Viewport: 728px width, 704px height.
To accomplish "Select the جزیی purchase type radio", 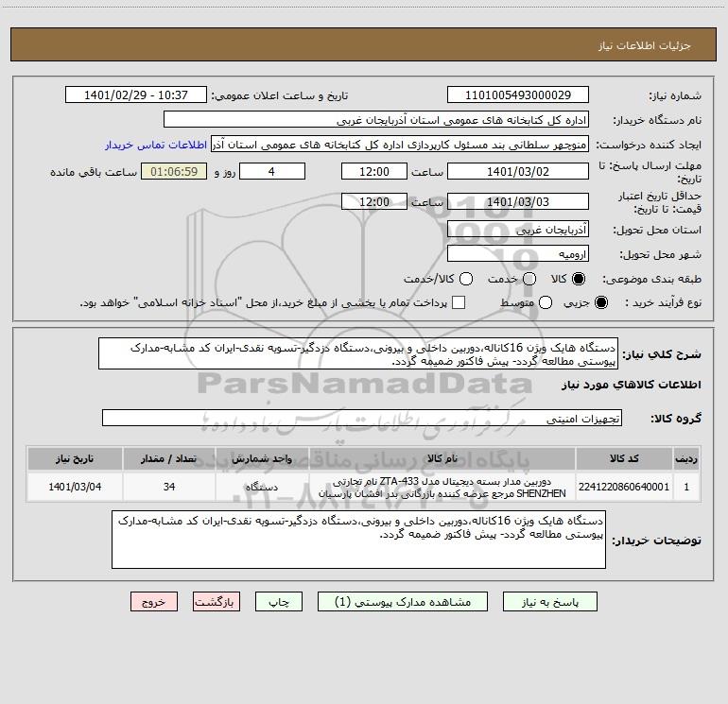I will [x=601, y=302].
